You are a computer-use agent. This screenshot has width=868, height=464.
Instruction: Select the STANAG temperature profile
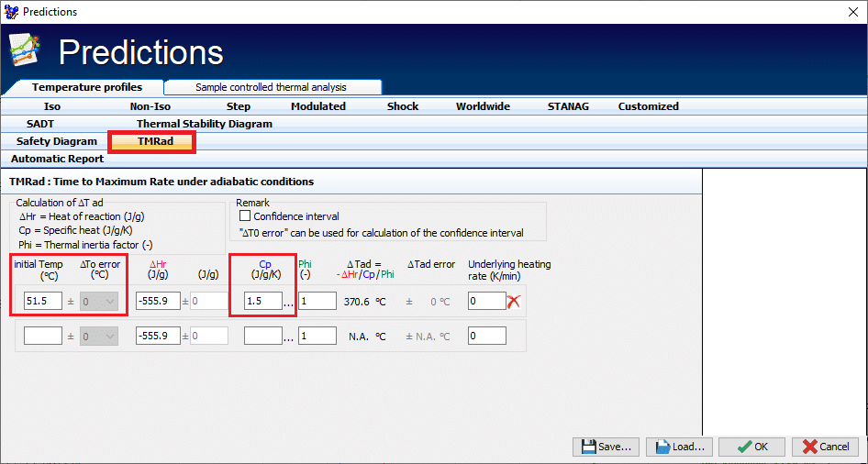point(564,106)
